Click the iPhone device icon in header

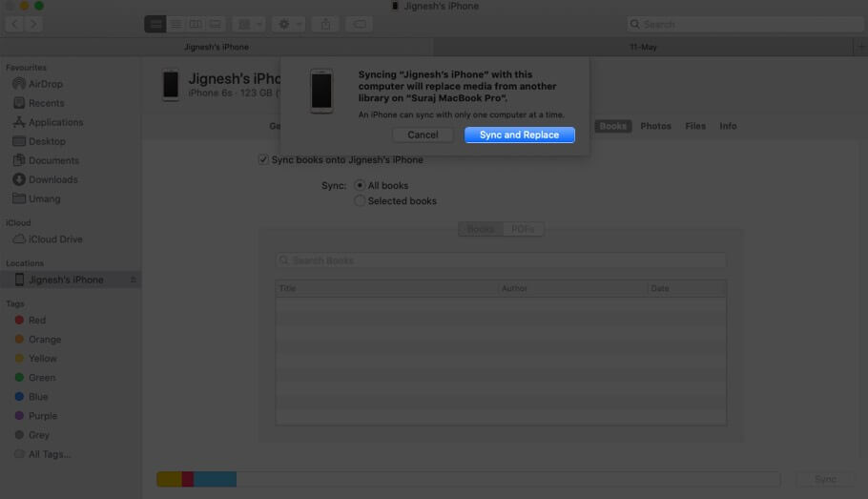pyautogui.click(x=171, y=85)
